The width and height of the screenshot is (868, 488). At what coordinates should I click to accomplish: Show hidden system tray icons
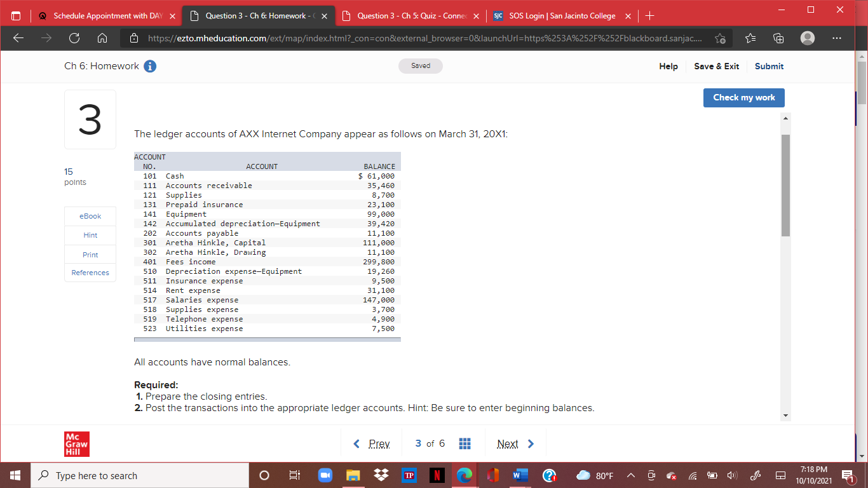tap(632, 475)
